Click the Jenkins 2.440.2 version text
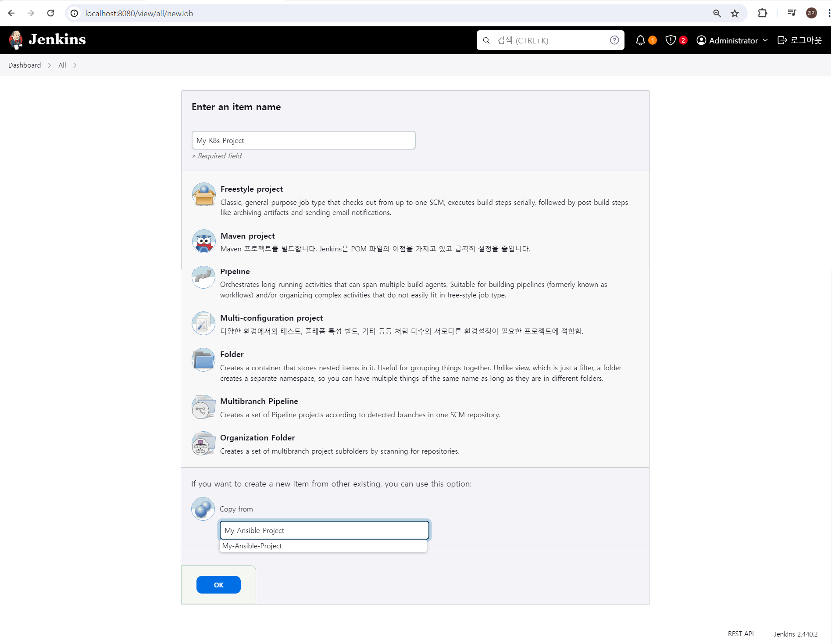Viewport: 835px width, 644px height. (796, 634)
